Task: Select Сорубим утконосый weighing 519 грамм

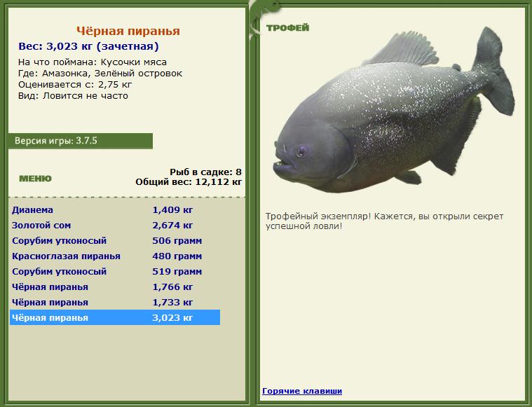Action: (115, 272)
